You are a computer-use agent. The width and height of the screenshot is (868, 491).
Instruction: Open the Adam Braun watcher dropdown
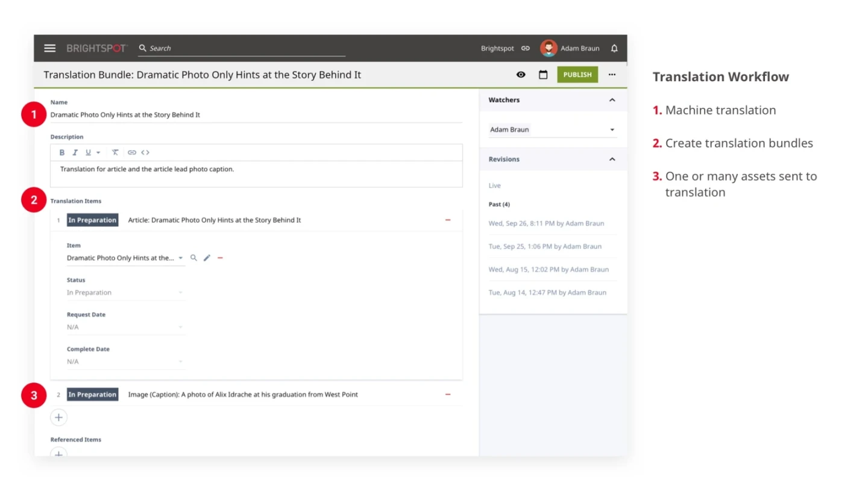(x=612, y=130)
